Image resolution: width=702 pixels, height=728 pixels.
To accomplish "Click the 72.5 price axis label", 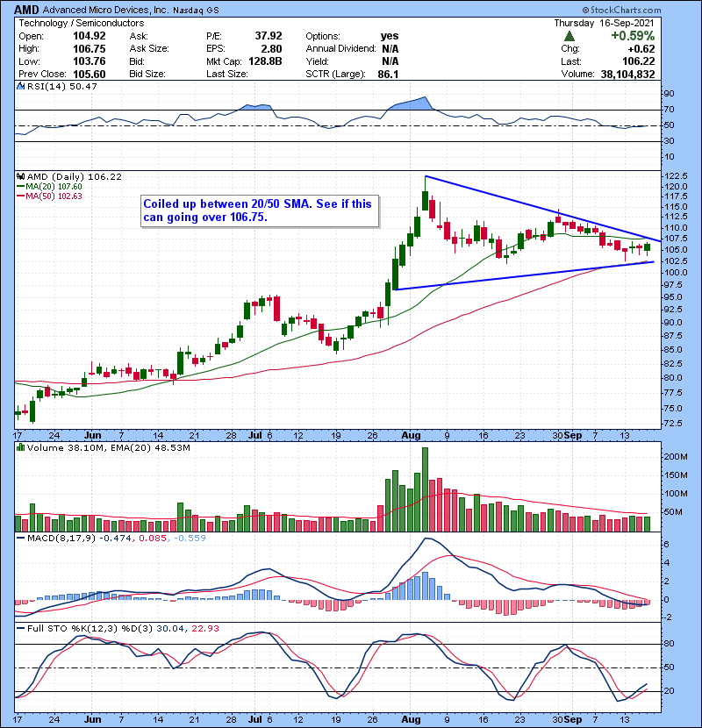I will [x=674, y=424].
